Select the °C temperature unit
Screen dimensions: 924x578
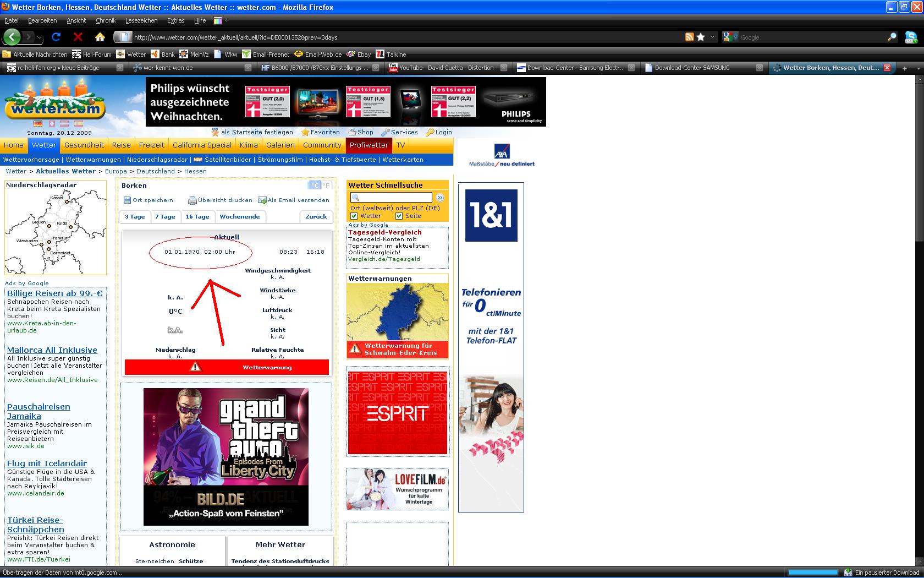click(x=315, y=186)
